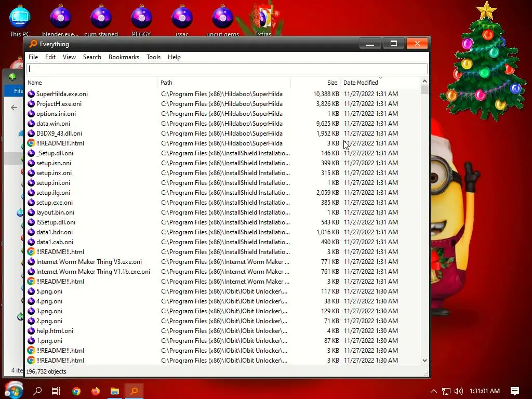
Task: Open the Edit menu
Action: click(50, 57)
